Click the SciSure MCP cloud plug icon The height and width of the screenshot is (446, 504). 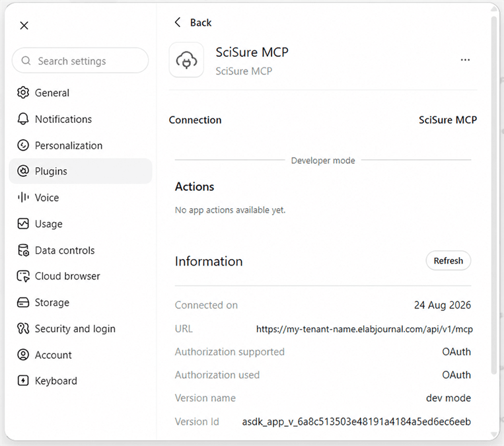click(x=186, y=60)
